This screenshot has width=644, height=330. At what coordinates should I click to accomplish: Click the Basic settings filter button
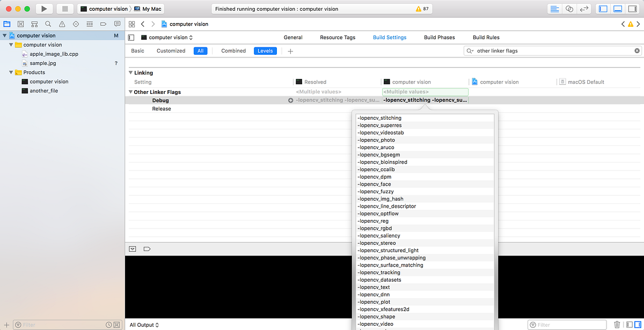coord(137,50)
